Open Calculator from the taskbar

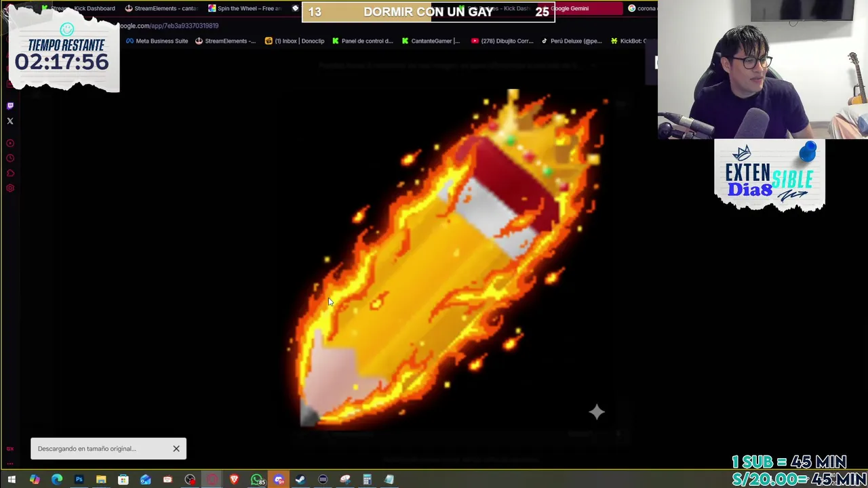367,480
